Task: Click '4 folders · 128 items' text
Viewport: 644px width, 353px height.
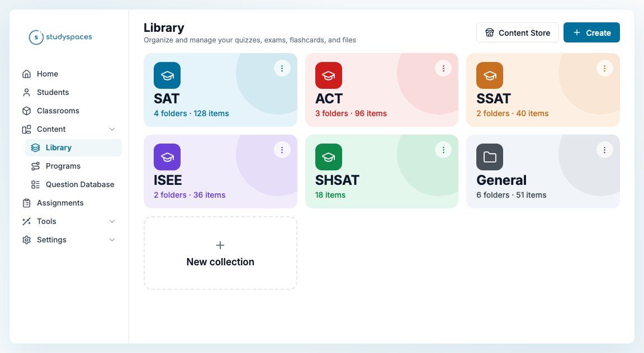Action: tap(191, 114)
